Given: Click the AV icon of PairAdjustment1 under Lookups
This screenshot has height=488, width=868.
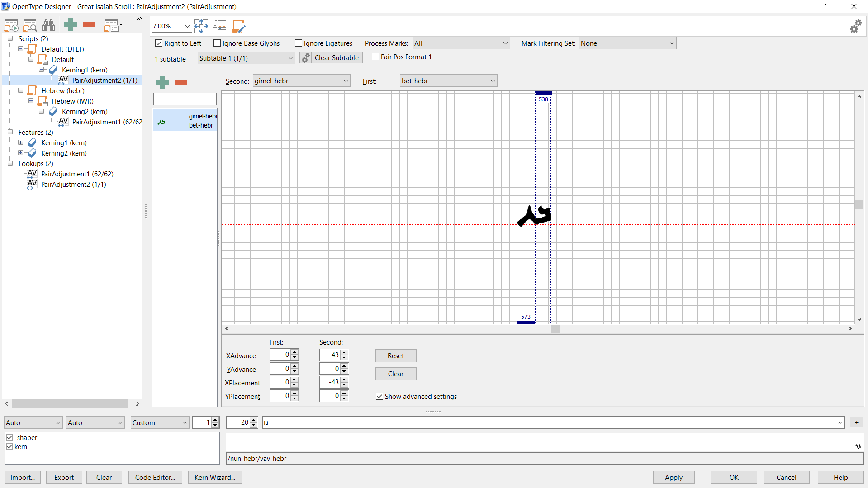Looking at the screenshot, I should tap(32, 174).
